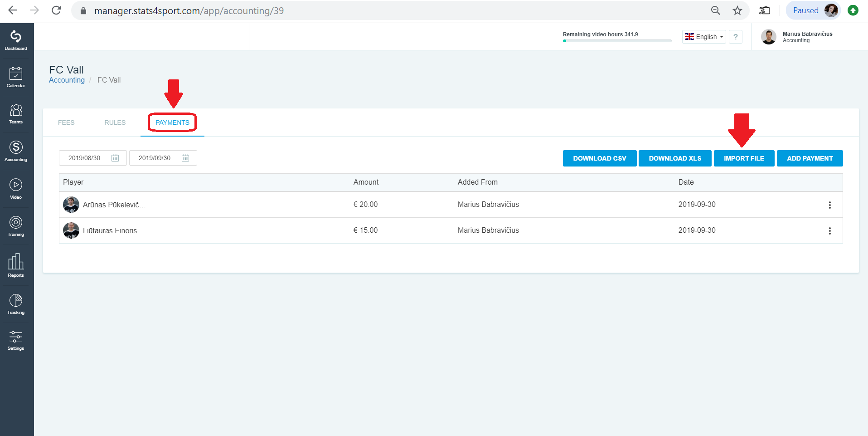
Task: Click the DOWNLOAD XLS button
Action: pyautogui.click(x=675, y=158)
